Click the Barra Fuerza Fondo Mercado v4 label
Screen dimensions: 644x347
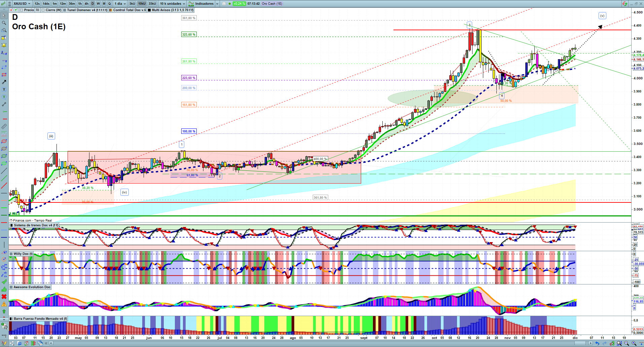[40, 319]
